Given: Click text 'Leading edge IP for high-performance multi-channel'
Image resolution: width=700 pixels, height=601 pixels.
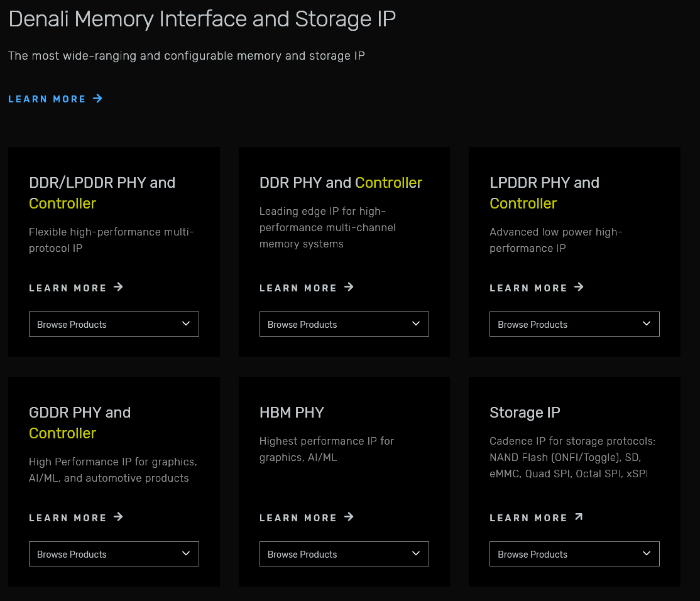Looking at the screenshot, I should 327,220.
